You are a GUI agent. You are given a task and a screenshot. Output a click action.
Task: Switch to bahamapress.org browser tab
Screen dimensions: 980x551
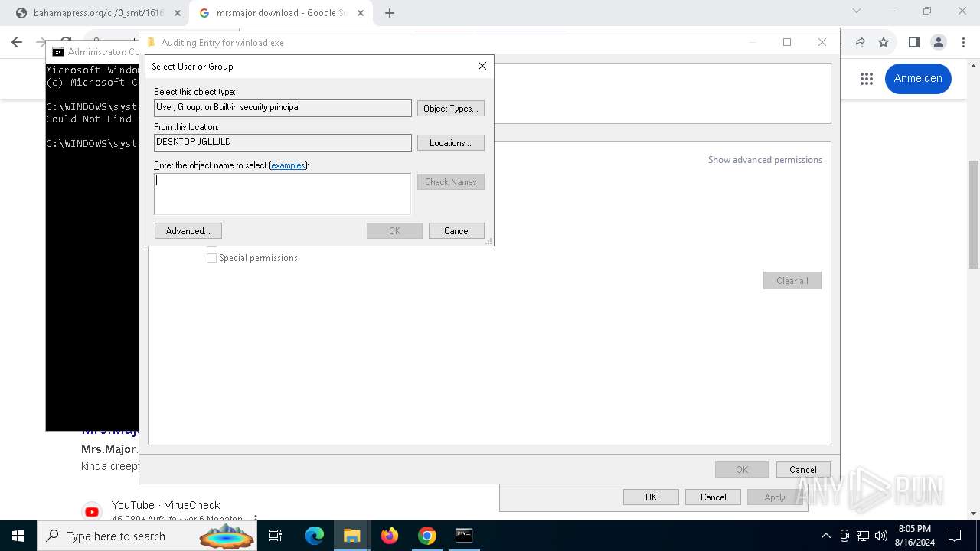[97, 13]
